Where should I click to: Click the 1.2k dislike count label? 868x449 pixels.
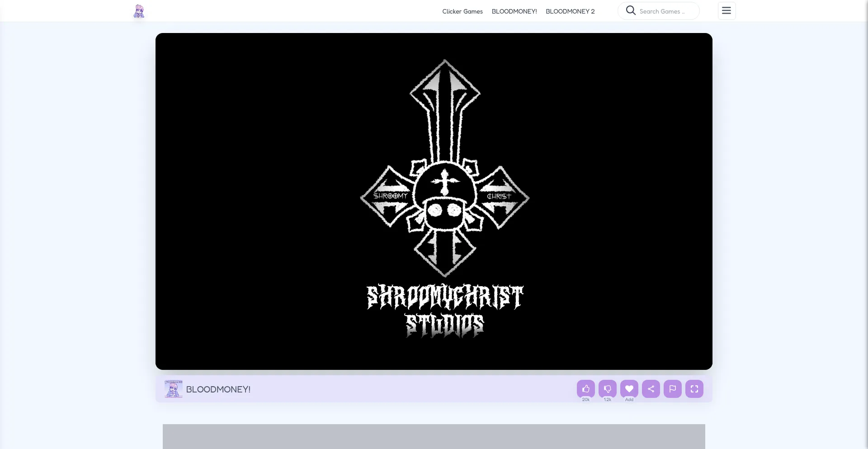tap(607, 400)
